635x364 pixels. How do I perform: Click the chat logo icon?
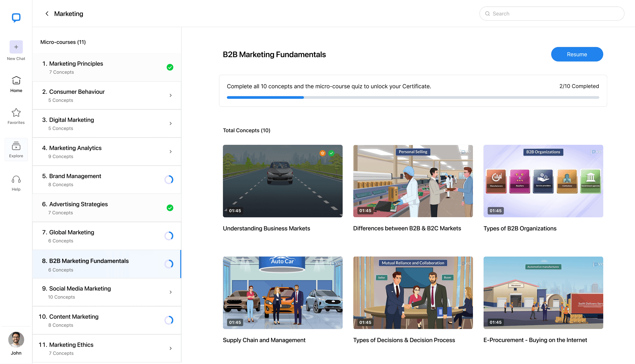(16, 18)
